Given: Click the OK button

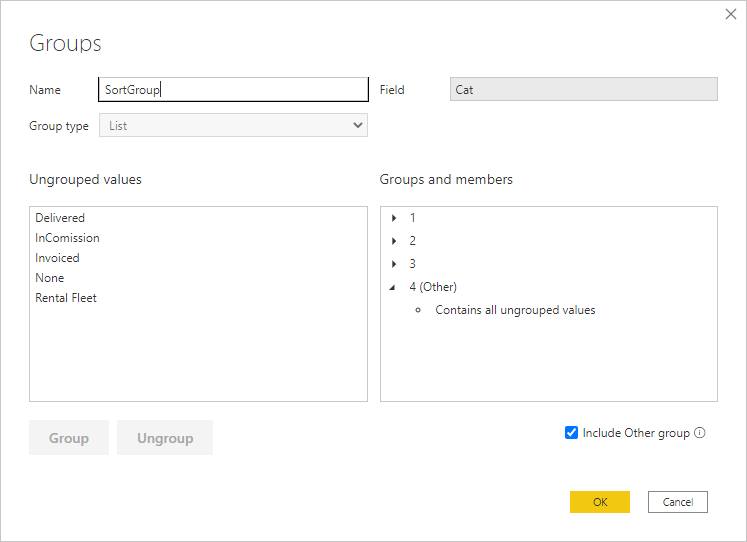Looking at the screenshot, I should 600,502.
